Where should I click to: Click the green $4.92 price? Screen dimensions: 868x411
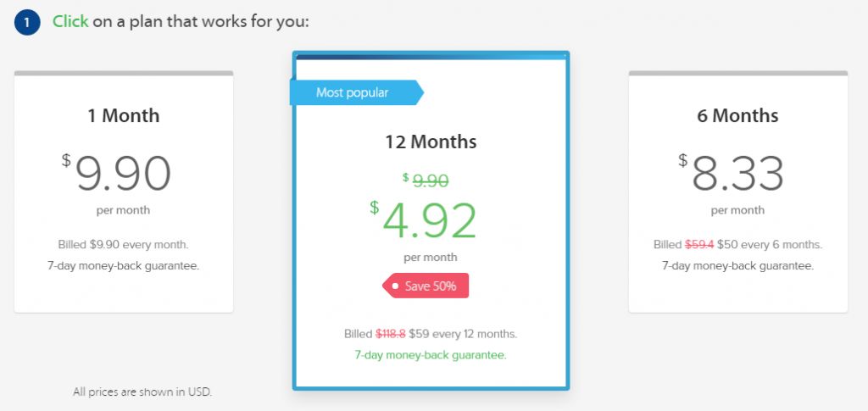coord(424,220)
